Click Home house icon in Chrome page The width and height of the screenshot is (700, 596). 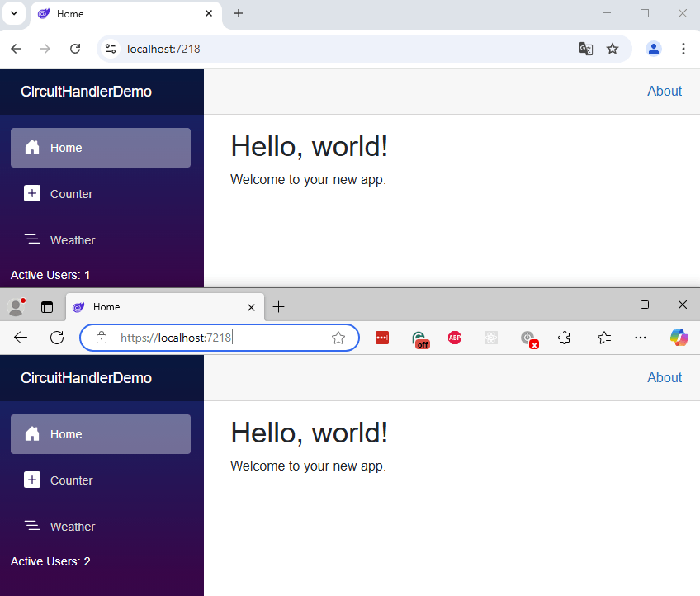coord(32,147)
